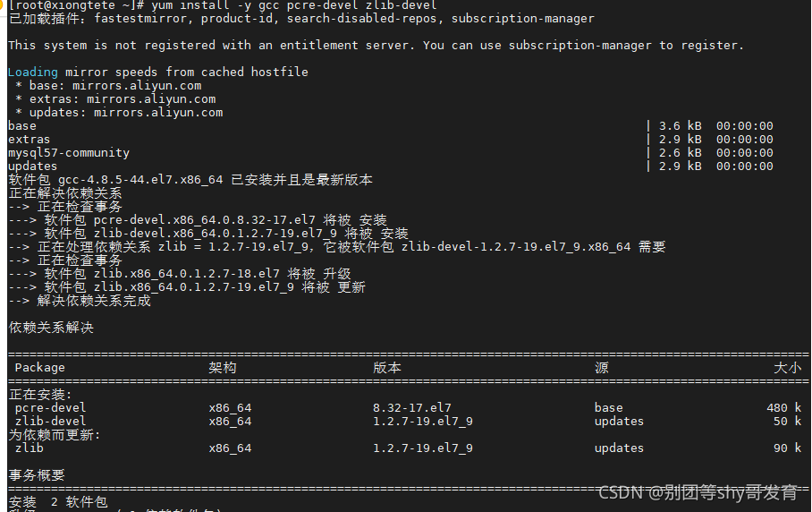Click the 'yum install -y gcc pcre-devel zlib-devel' command

[294, 5]
